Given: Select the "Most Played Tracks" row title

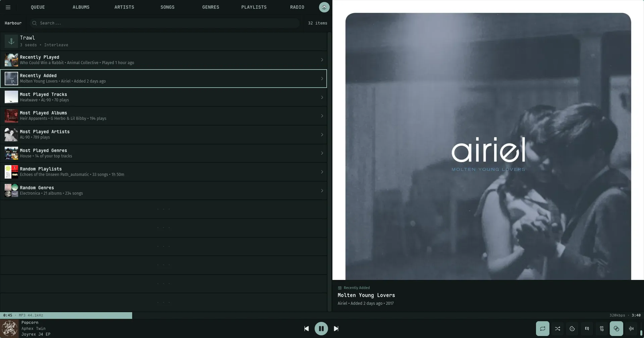Looking at the screenshot, I should [x=44, y=94].
